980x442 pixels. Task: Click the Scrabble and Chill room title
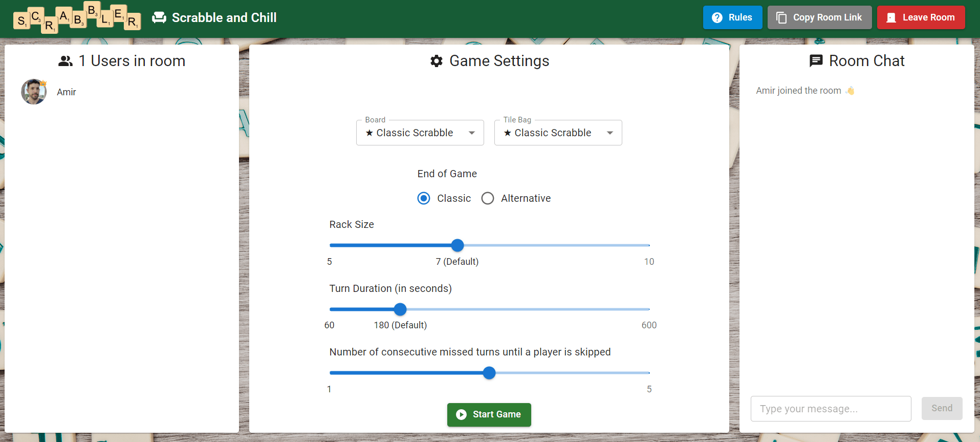(x=224, y=17)
